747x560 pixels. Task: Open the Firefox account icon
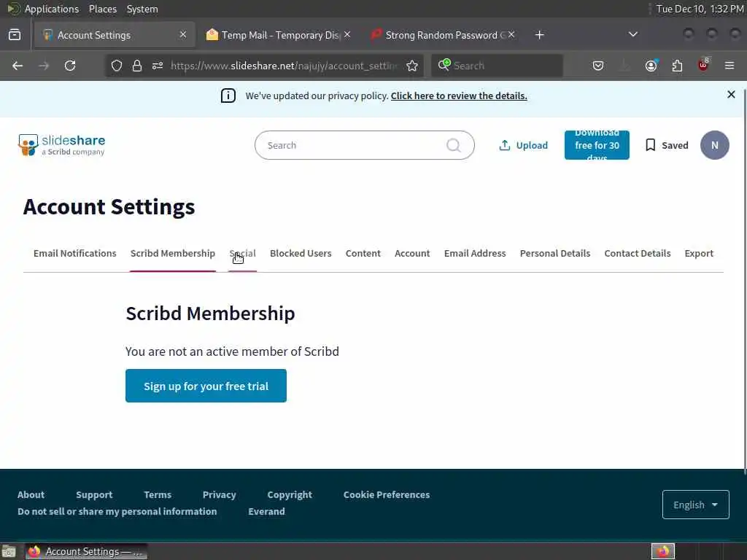tap(651, 66)
